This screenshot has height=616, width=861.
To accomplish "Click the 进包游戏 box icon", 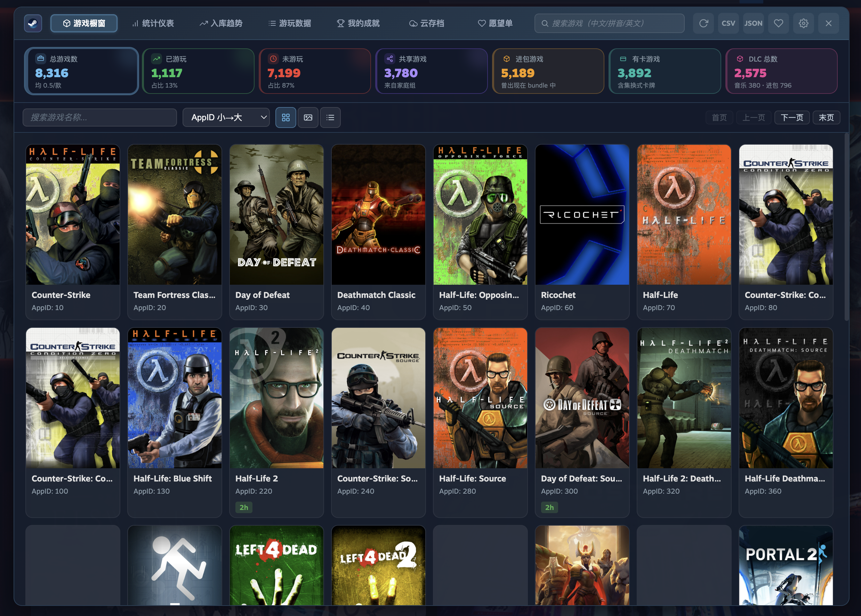I will pos(506,58).
